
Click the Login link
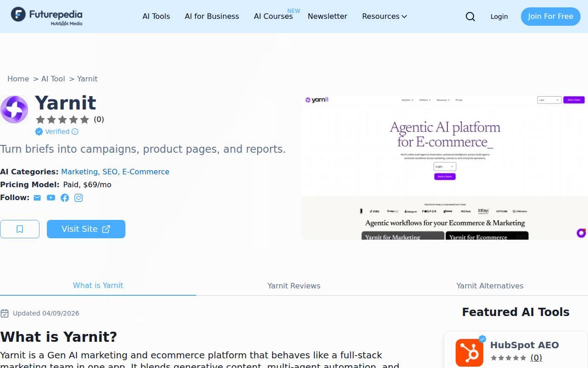pyautogui.click(x=499, y=17)
